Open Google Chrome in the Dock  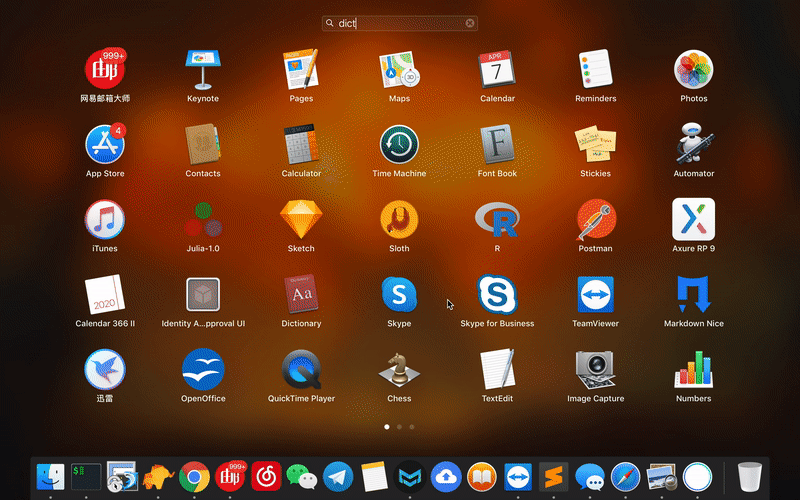194,477
